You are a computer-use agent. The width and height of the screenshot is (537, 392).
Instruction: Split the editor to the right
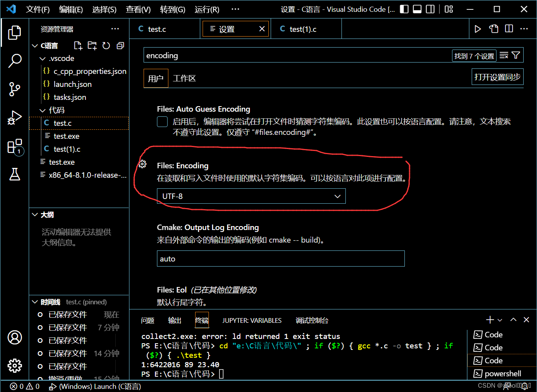509,29
